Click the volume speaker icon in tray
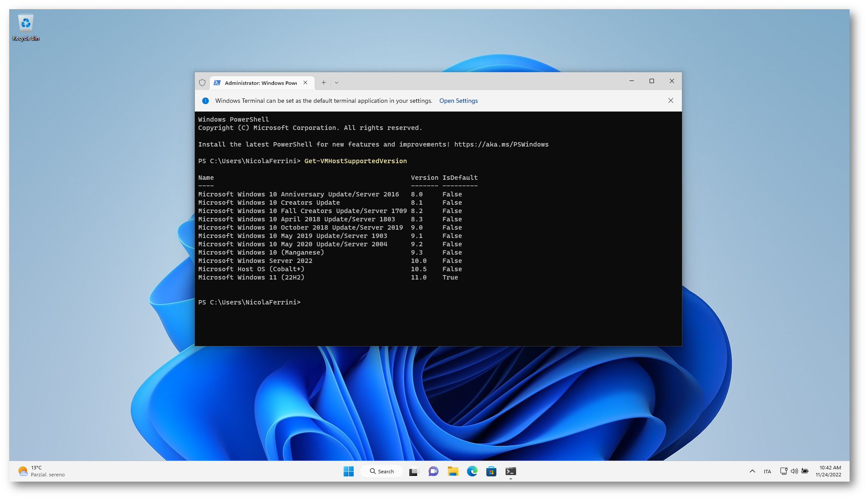This screenshot has height=500, width=868. pyautogui.click(x=794, y=471)
